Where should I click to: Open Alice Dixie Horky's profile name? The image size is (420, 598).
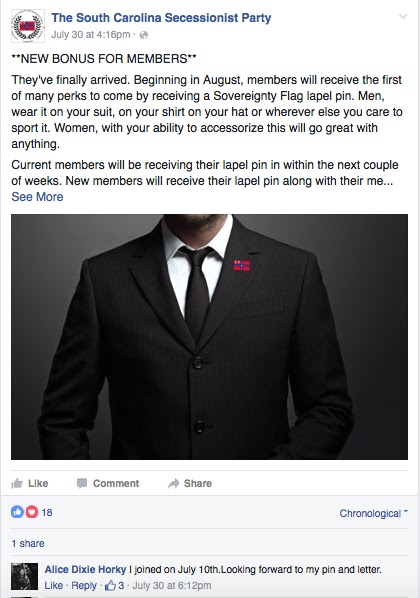(x=85, y=569)
